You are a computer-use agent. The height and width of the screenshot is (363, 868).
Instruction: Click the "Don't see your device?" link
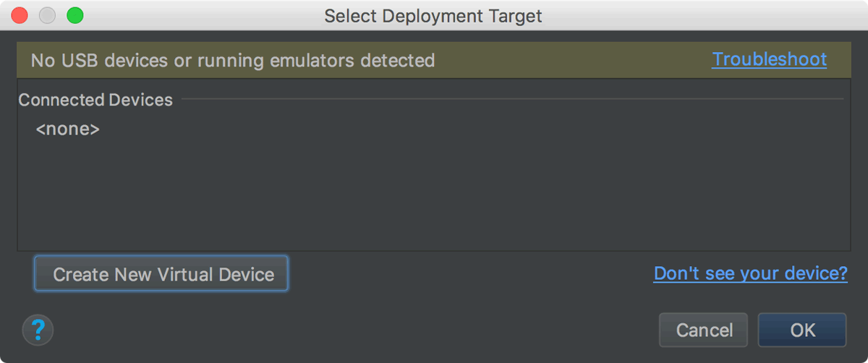750,273
